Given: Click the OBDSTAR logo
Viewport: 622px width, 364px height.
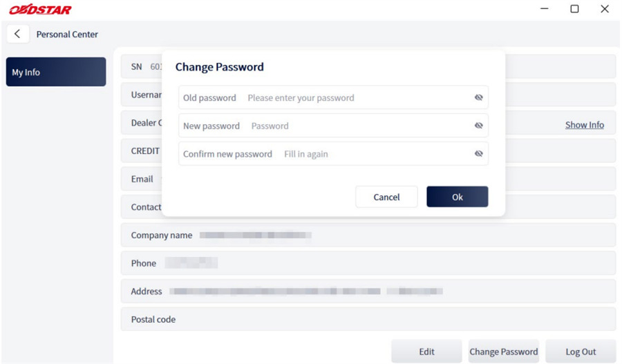Looking at the screenshot, I should (41, 10).
